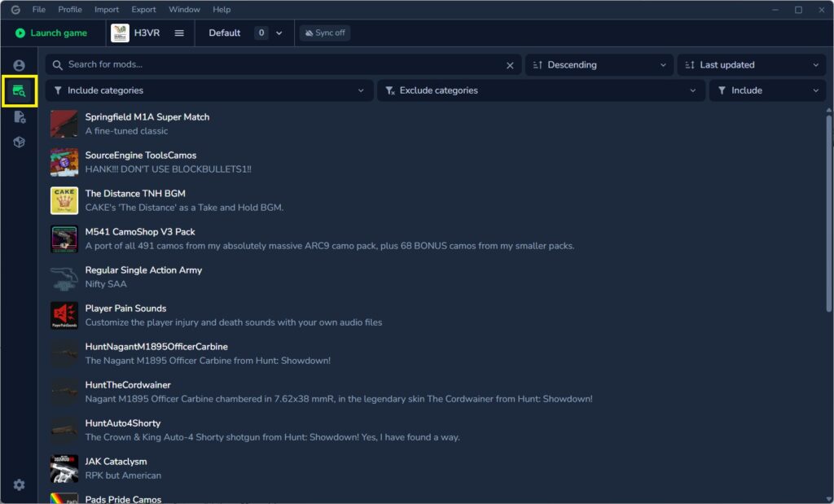834x504 pixels.
Task: Toggle the Sync off button
Action: coord(325,33)
